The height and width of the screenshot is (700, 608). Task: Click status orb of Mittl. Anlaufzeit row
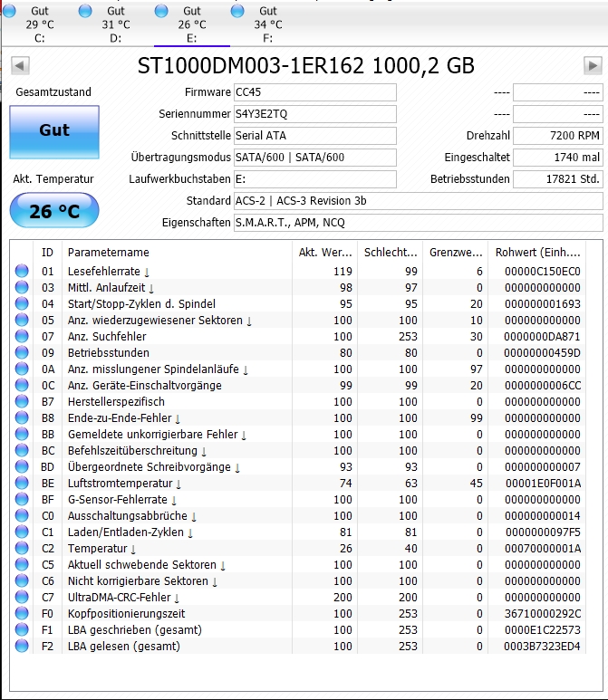[22, 287]
